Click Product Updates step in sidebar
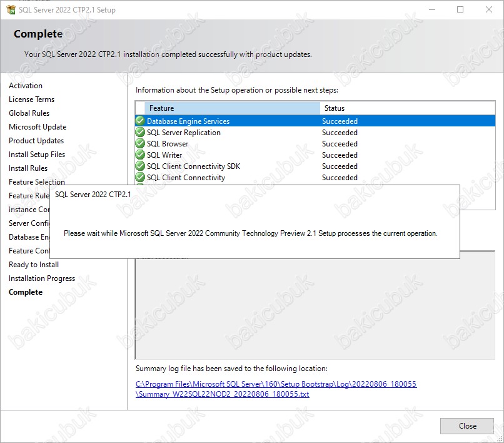 click(36, 141)
